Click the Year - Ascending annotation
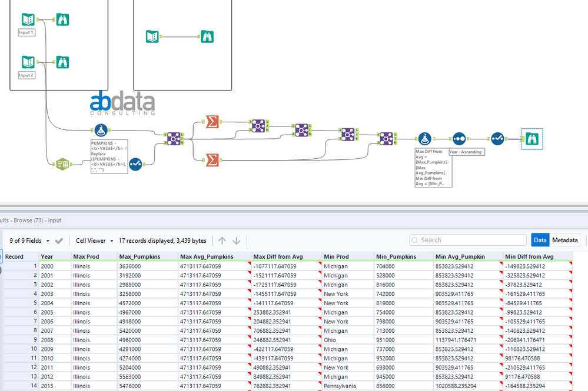Screen dimensions: 588x391 point(467,152)
